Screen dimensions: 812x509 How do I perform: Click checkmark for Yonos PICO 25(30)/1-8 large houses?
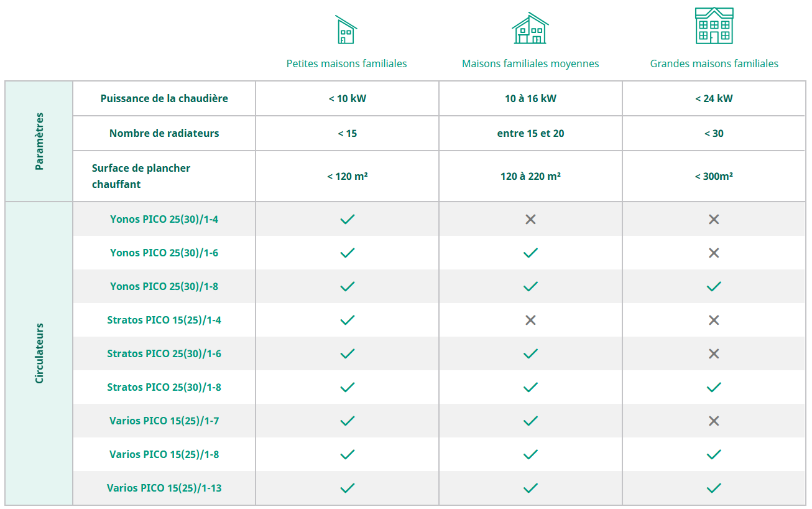714,286
